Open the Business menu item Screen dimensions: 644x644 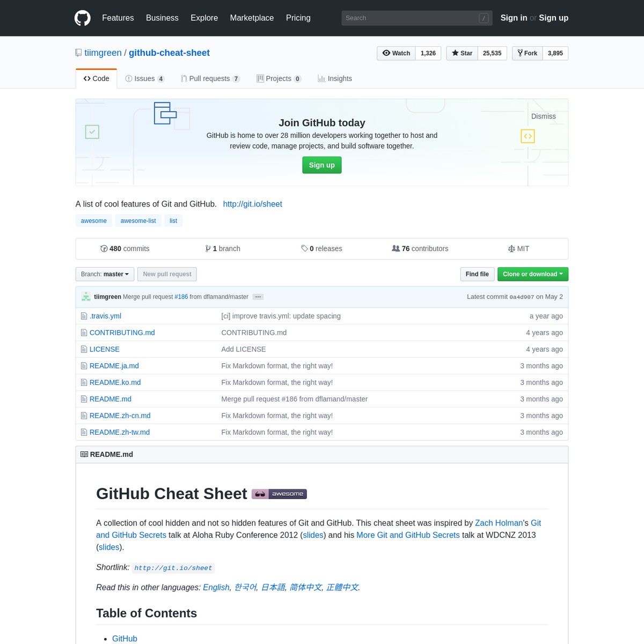tap(162, 18)
